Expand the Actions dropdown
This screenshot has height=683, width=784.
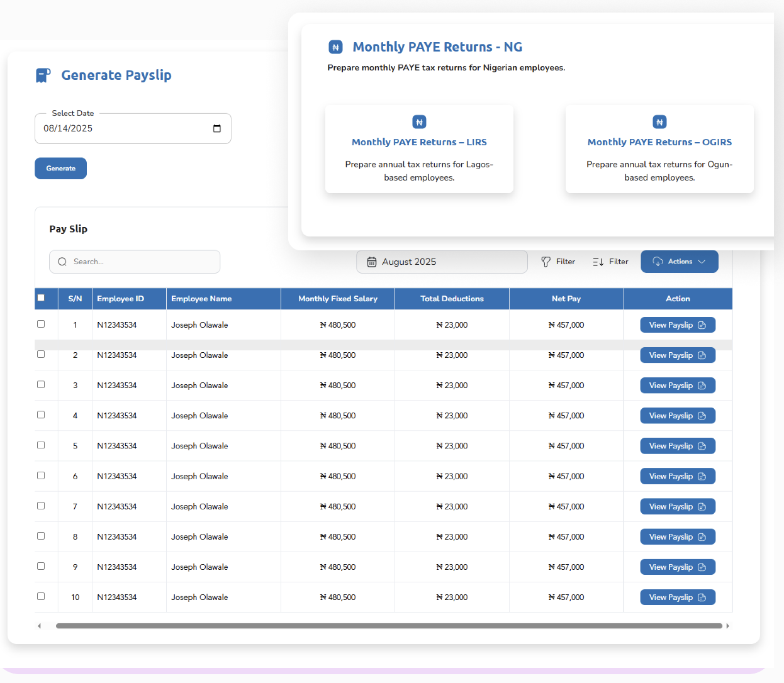pos(680,261)
